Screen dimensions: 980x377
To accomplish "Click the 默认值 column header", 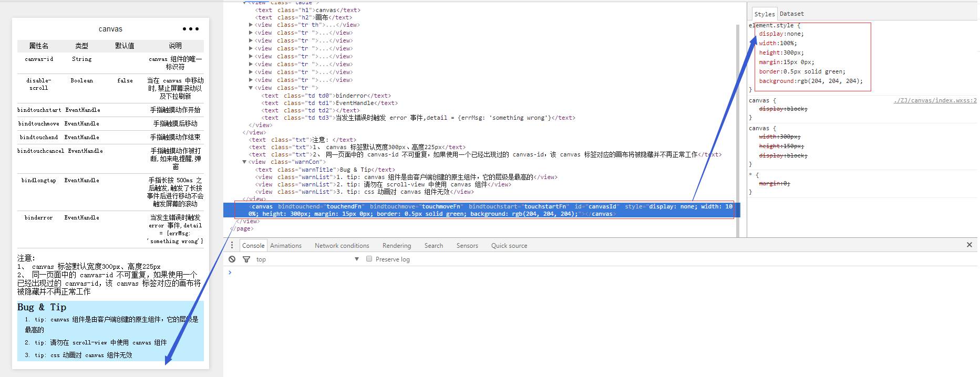I will coord(125,46).
